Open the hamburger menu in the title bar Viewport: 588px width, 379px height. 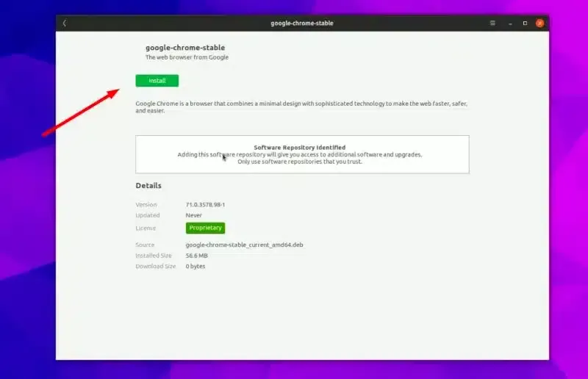click(x=492, y=24)
